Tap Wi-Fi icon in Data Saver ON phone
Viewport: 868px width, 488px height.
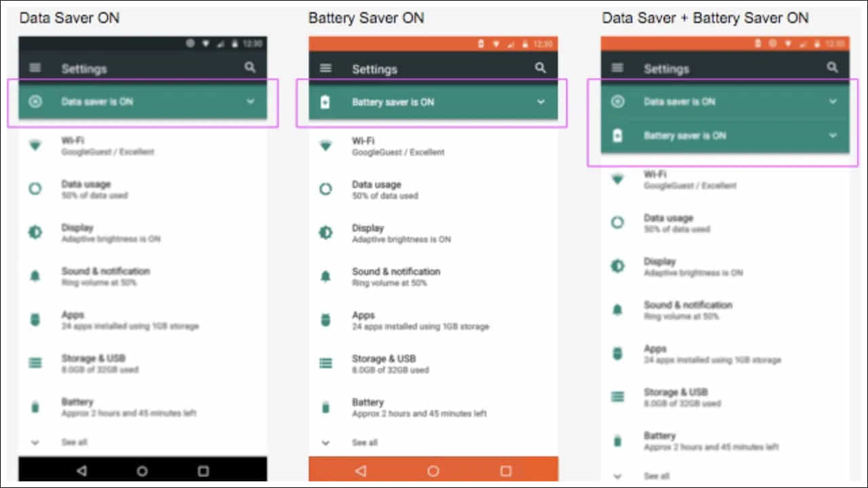point(35,145)
